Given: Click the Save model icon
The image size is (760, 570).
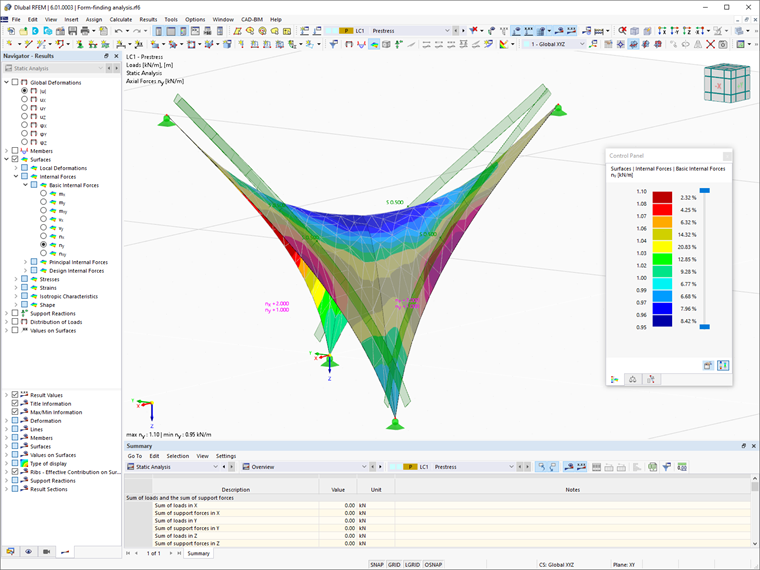Looking at the screenshot, I should coord(72,31).
